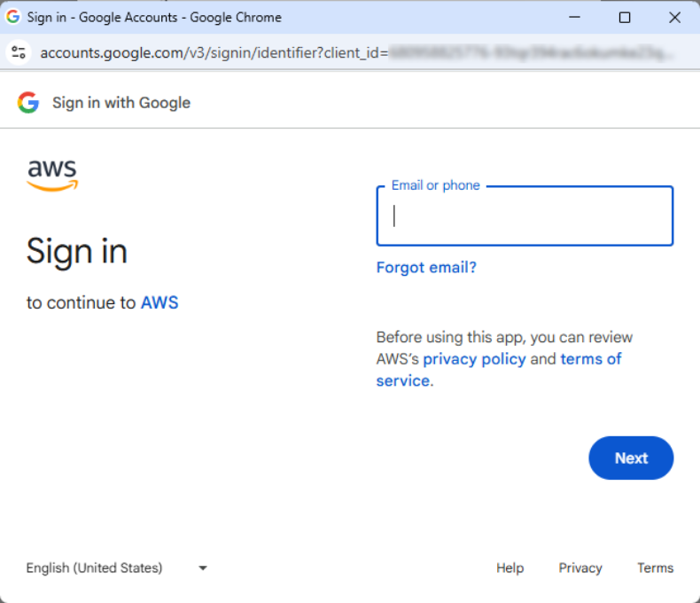Click the 'Sign in with Google' header text
700x603 pixels.
click(x=121, y=103)
